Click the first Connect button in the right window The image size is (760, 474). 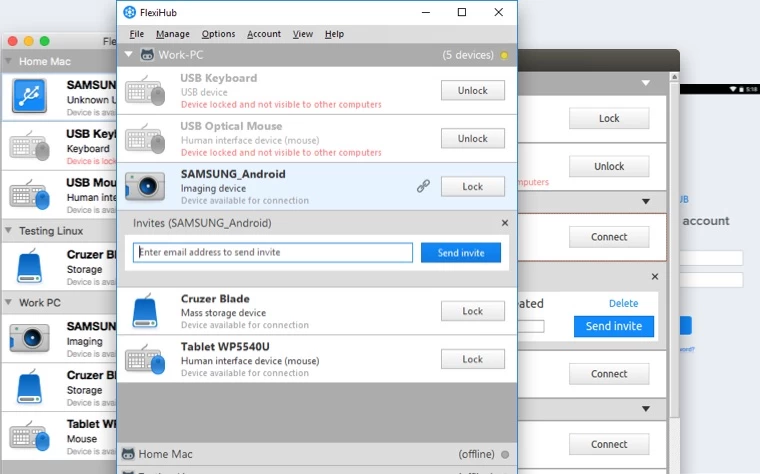coord(609,237)
